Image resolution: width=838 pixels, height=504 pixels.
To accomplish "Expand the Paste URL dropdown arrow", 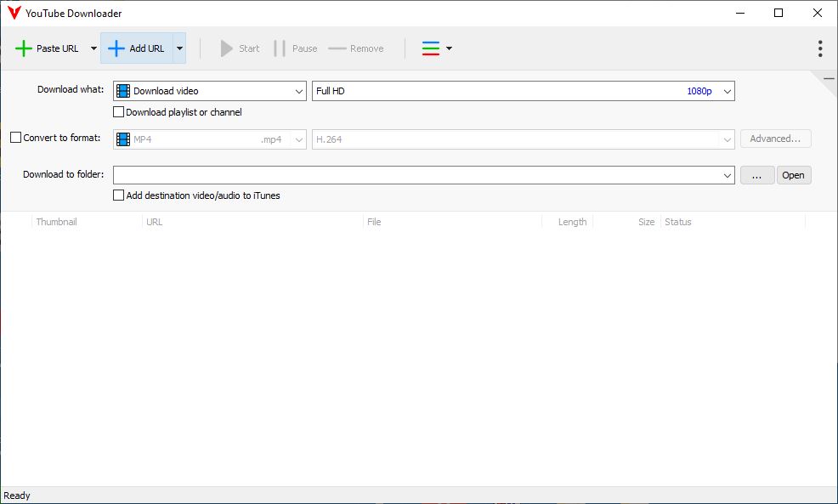I will click(x=93, y=48).
